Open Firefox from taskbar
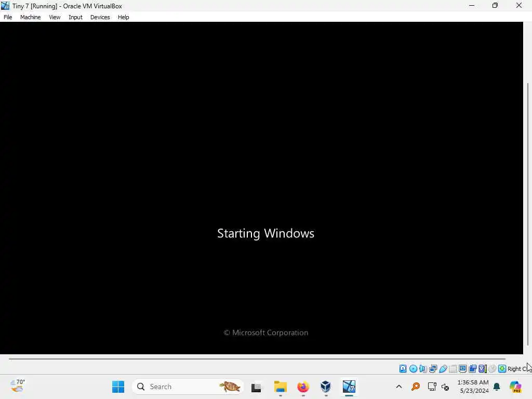The height and width of the screenshot is (399, 532). [303, 387]
